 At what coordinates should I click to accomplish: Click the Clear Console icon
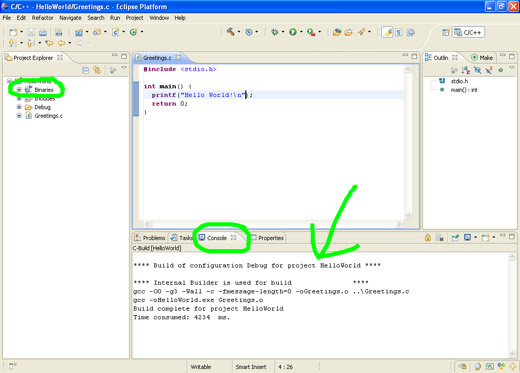pyautogui.click(x=440, y=237)
